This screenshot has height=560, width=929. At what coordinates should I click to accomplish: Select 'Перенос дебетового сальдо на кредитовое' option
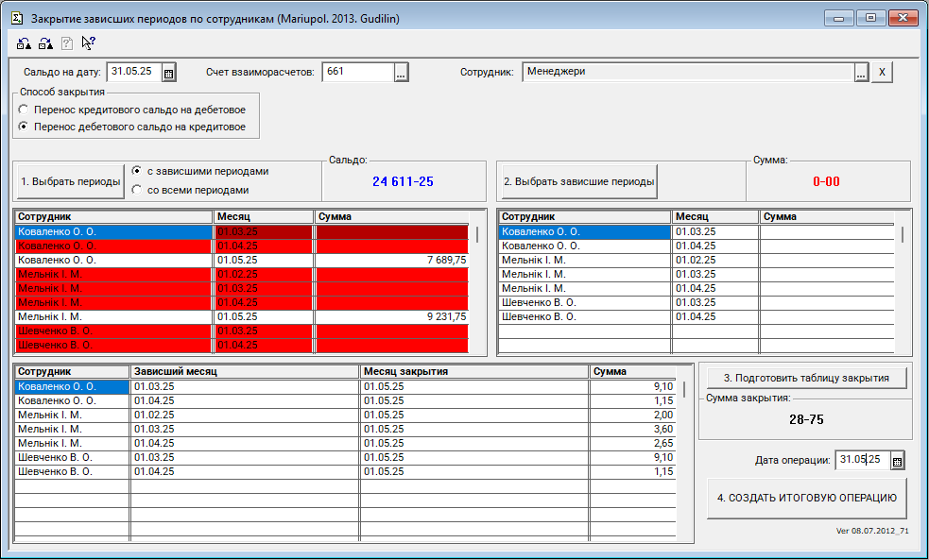(x=25, y=127)
